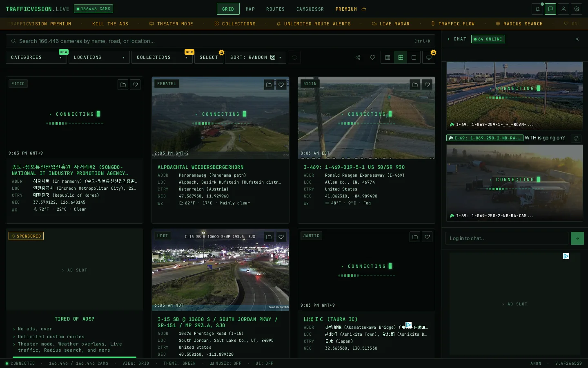Screen dimensions: 588x368
Task: Open the Locations dropdown
Action: click(x=99, y=57)
